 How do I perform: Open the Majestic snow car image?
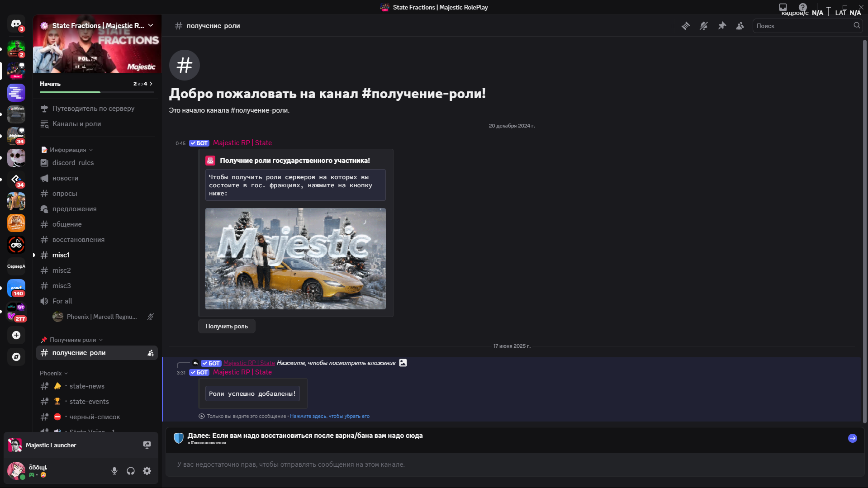point(295,259)
